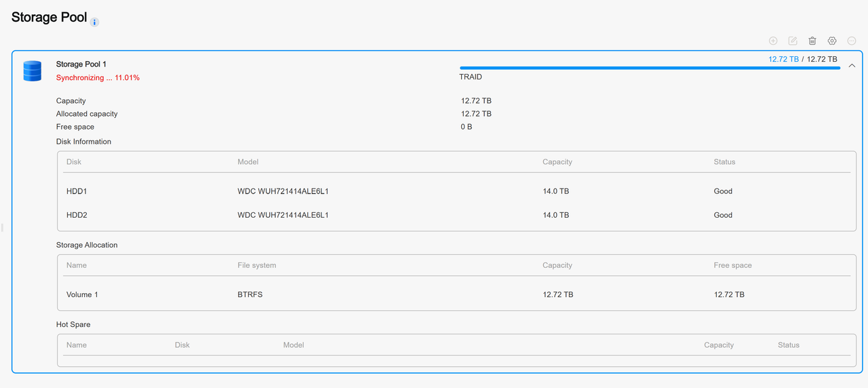Click the Good status for HDD2
868x388 pixels.
point(723,215)
